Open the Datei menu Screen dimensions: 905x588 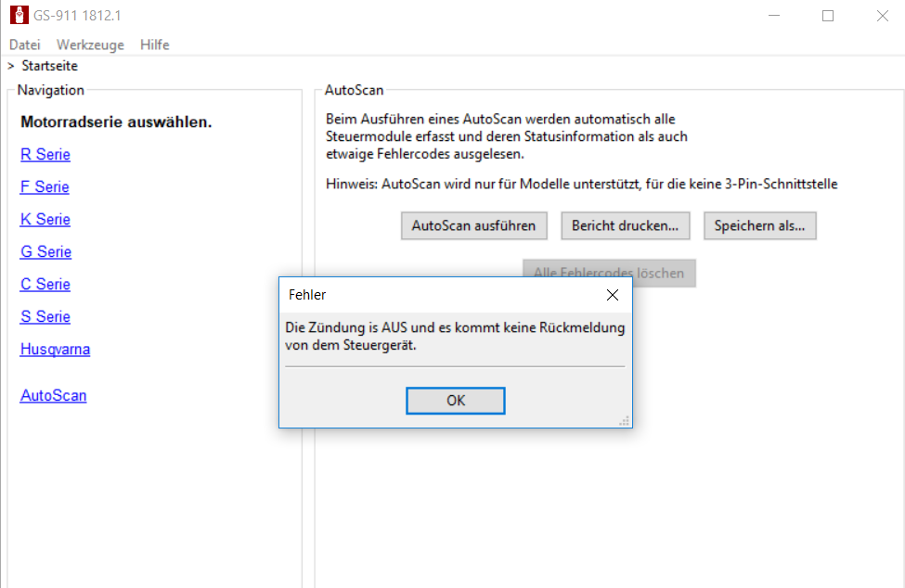(25, 45)
